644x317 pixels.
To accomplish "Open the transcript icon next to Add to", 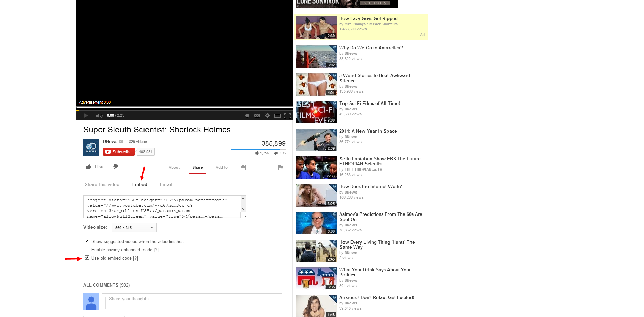I will [x=243, y=167].
